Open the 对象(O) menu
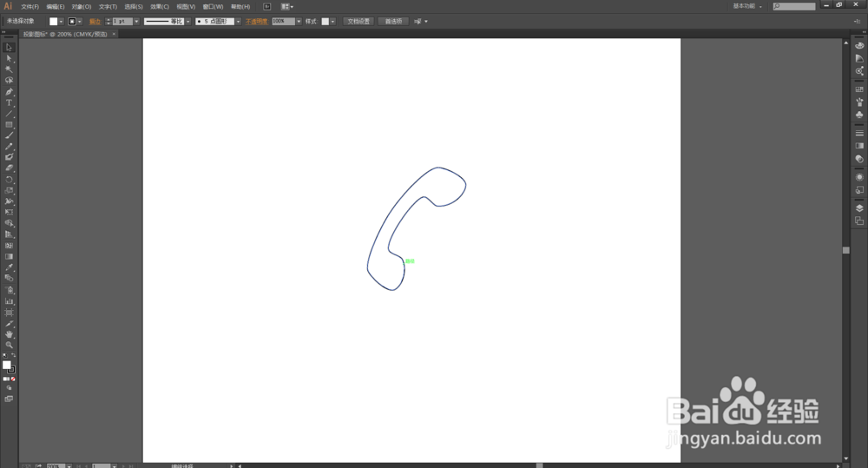 click(82, 7)
